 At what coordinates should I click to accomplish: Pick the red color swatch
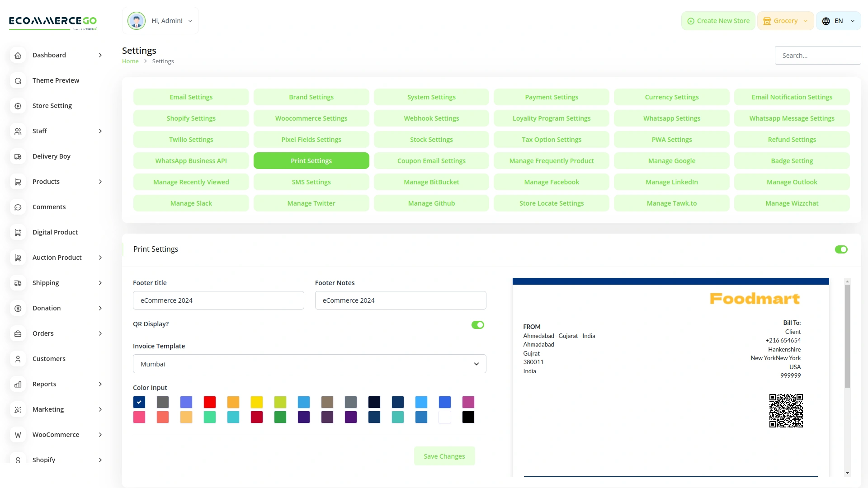point(209,402)
